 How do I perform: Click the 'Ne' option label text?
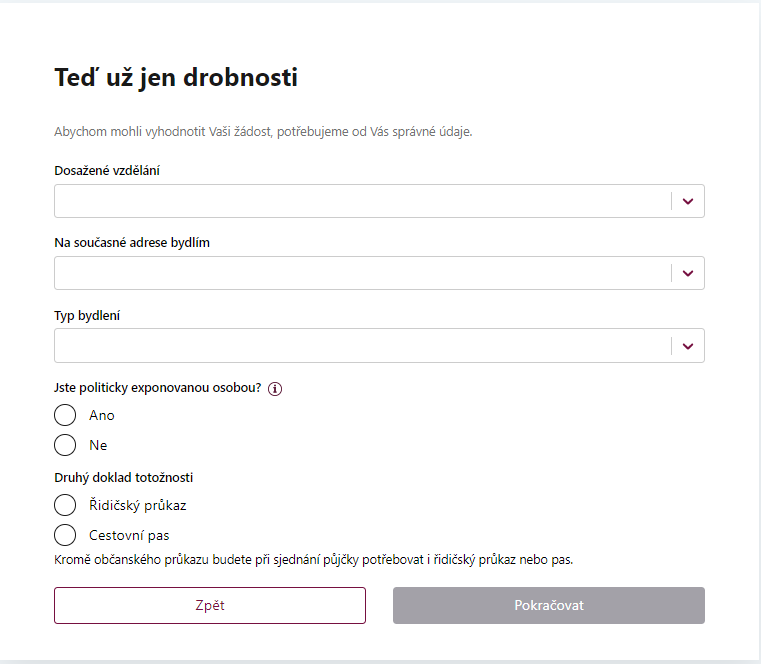98,446
